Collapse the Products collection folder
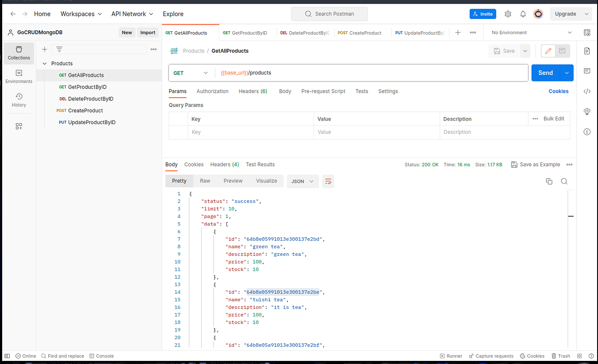This screenshot has width=598, height=364. click(44, 63)
